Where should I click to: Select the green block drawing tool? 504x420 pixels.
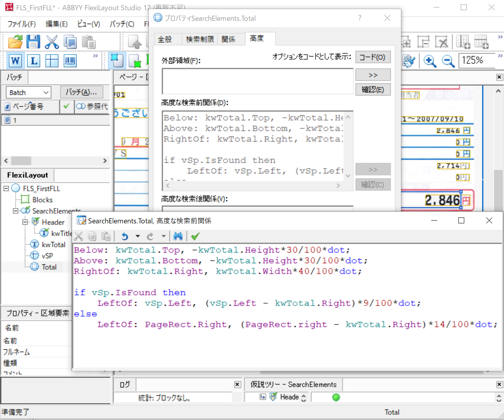[135, 61]
